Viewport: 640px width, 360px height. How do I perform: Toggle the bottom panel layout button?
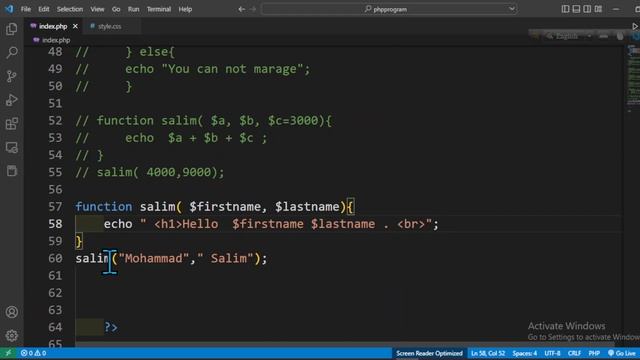[x=576, y=9]
